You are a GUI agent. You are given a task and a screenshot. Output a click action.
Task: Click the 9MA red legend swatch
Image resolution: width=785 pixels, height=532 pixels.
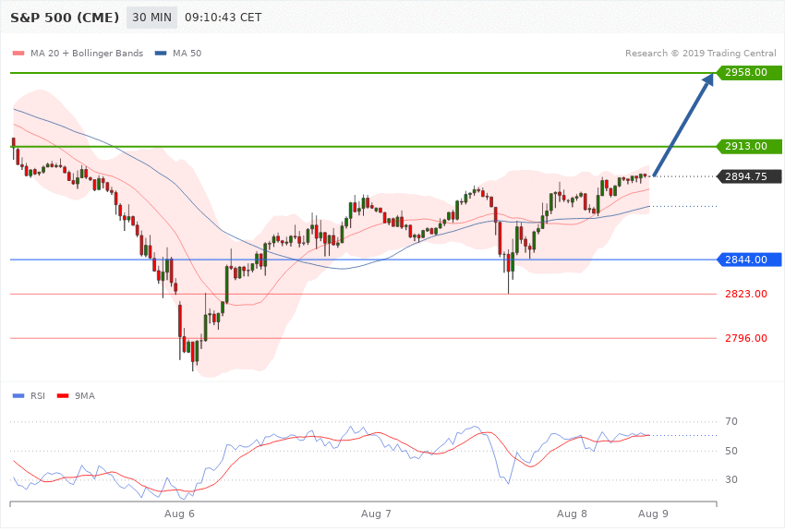pyautogui.click(x=63, y=396)
